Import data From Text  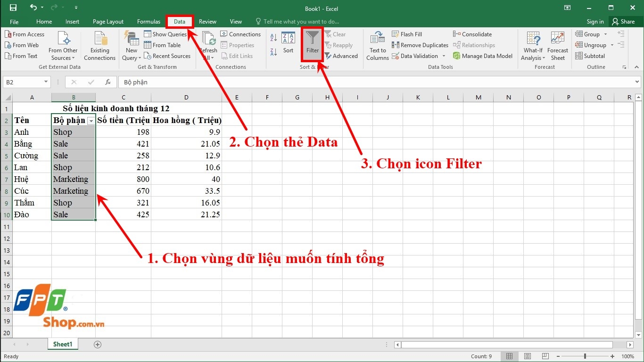21,56
